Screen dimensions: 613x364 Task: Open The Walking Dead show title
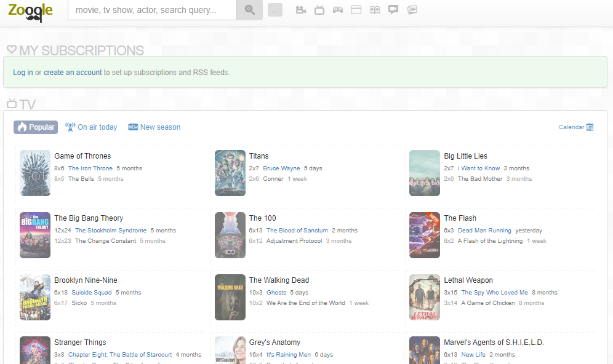tap(279, 280)
